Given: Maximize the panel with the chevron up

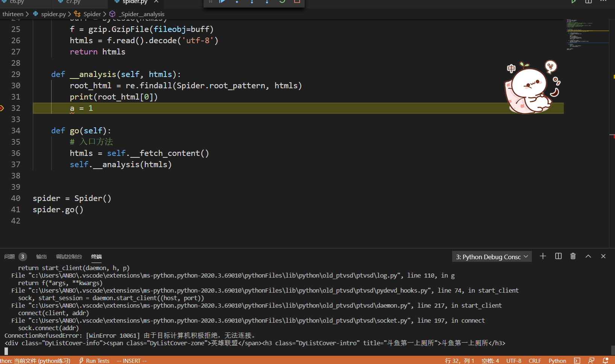Looking at the screenshot, I should (x=588, y=256).
